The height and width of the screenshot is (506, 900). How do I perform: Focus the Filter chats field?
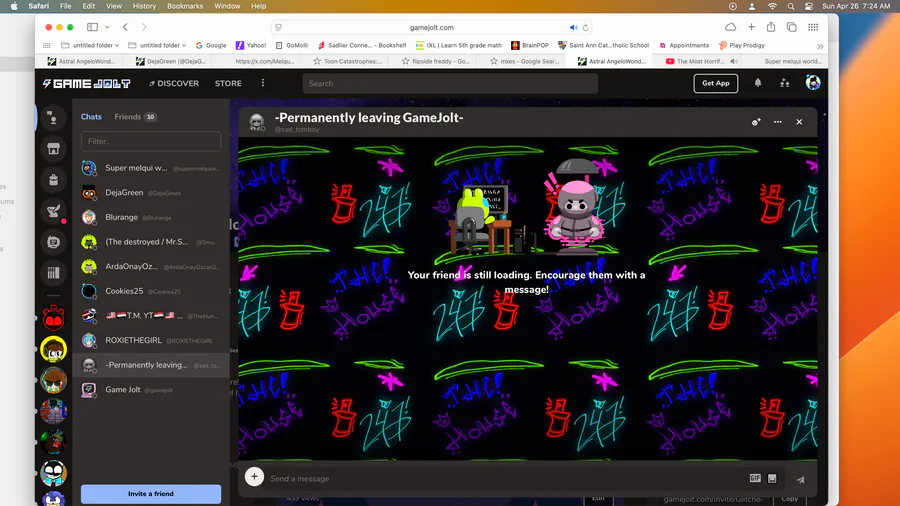(151, 141)
